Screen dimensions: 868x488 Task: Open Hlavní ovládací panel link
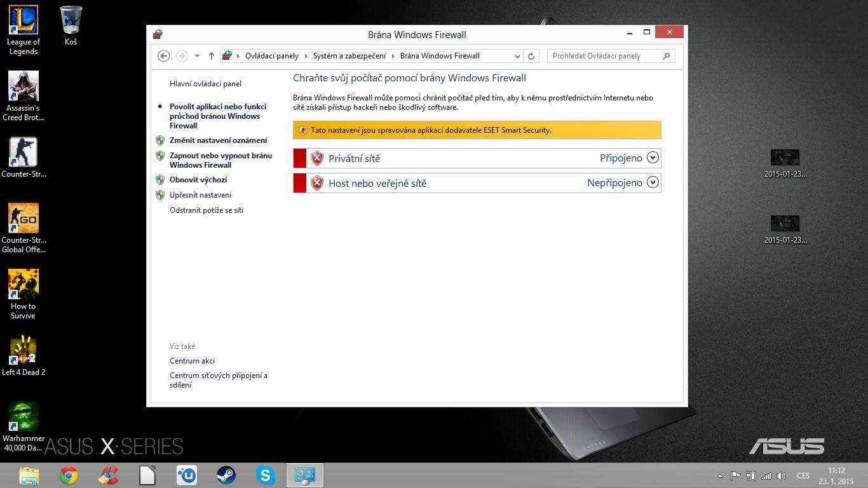click(x=205, y=84)
